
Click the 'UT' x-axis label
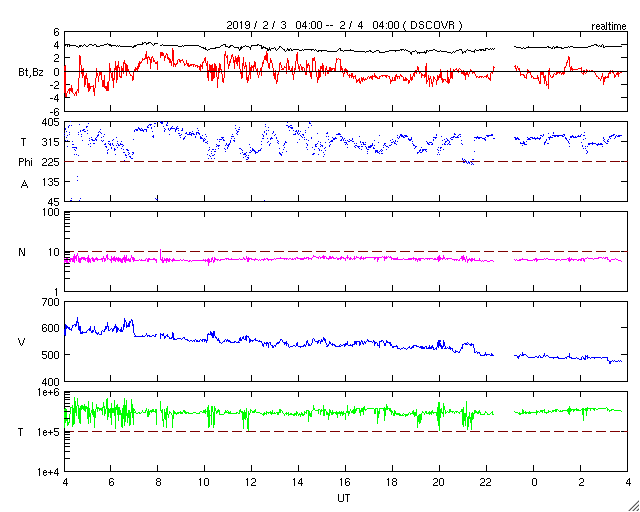(344, 498)
